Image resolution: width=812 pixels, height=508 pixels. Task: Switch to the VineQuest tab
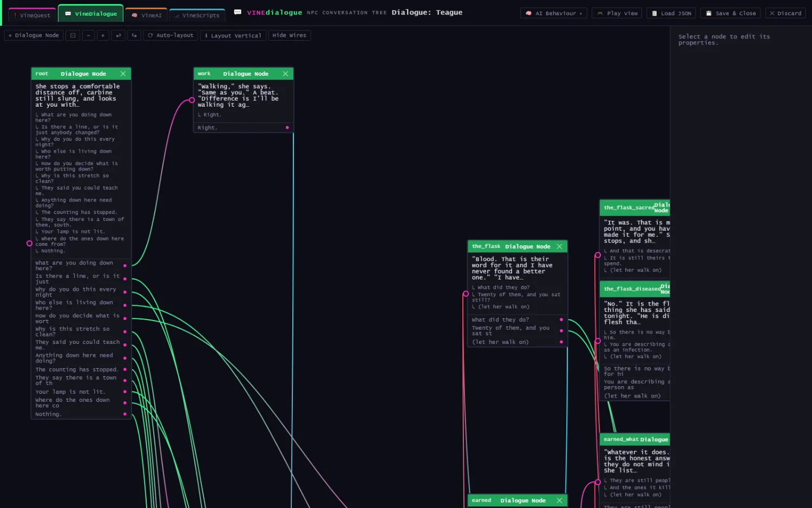[x=32, y=15]
